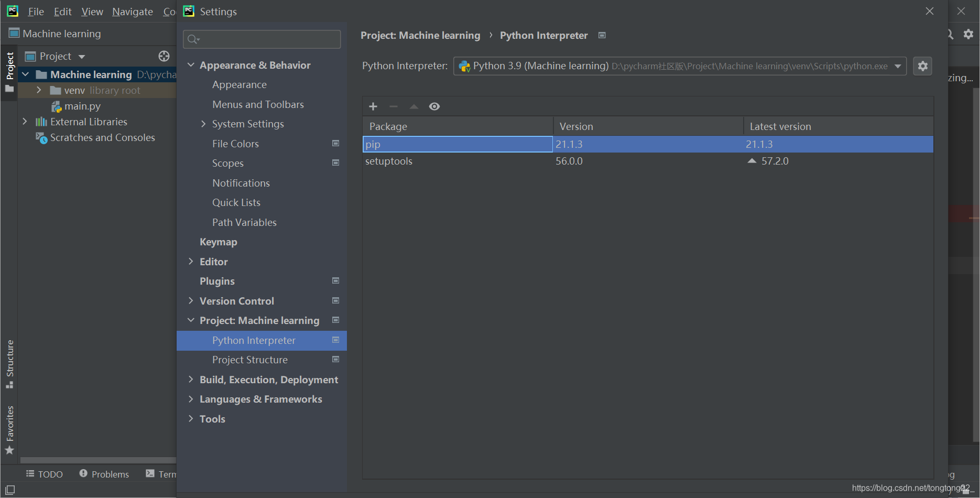This screenshot has height=498, width=980.
Task: Select the setuptools package row
Action: click(648, 161)
